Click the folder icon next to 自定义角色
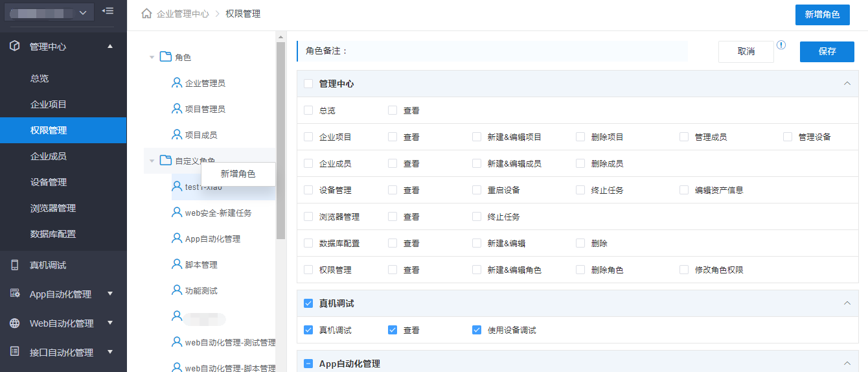Viewport: 868px width, 372px height. coord(165,160)
